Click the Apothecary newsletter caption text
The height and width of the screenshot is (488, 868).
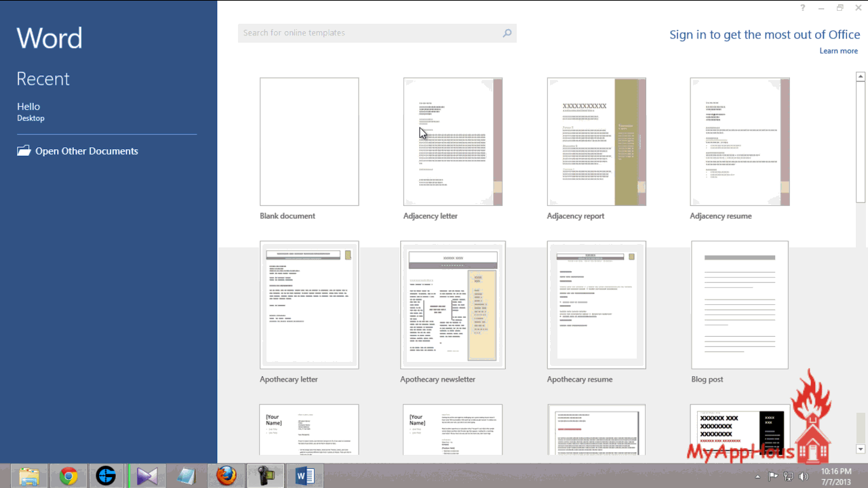(437, 380)
